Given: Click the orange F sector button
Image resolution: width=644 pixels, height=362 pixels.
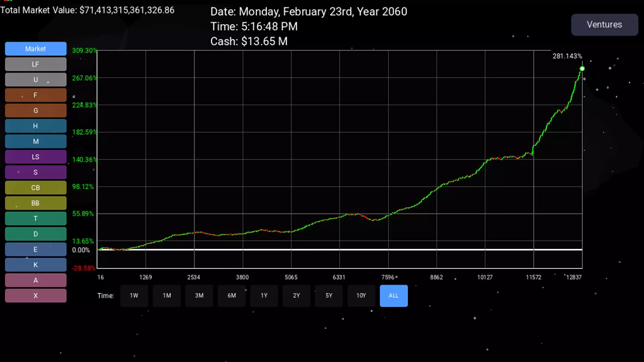Looking at the screenshot, I should click(36, 95).
